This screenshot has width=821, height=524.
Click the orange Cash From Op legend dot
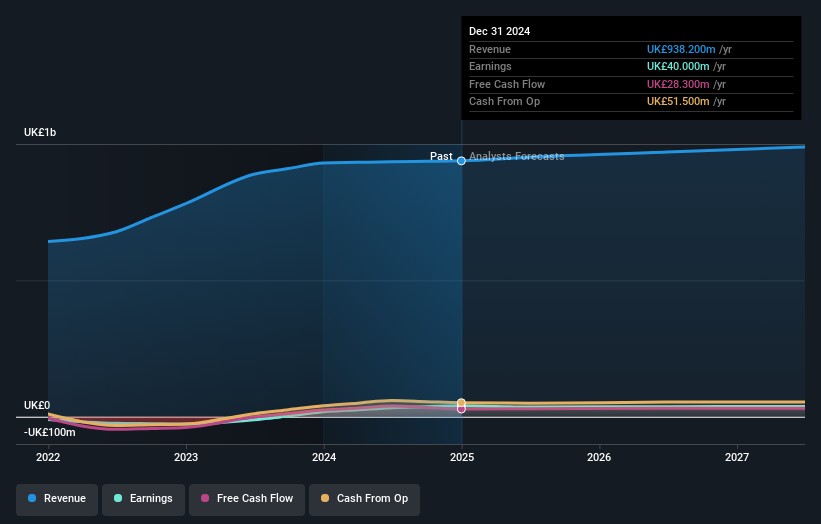327,498
